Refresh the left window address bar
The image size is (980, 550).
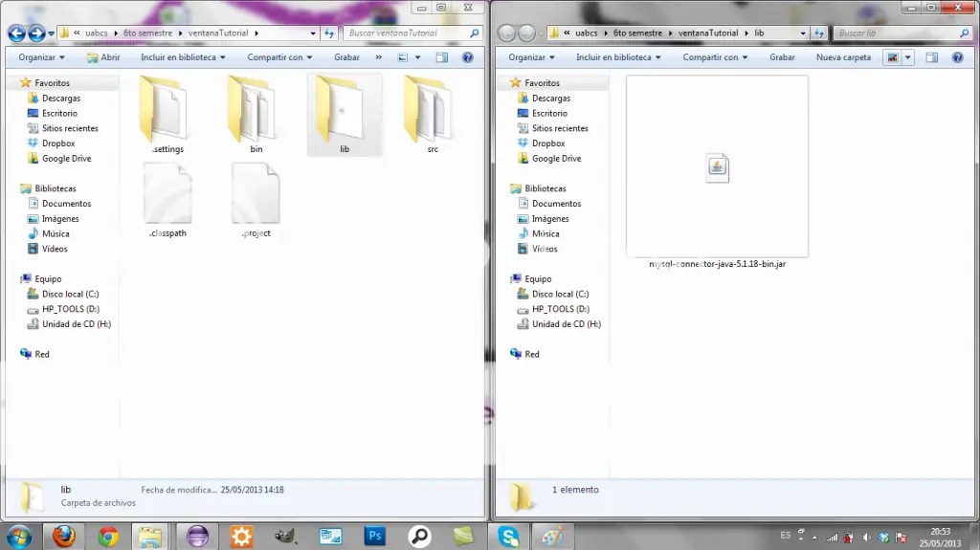click(x=329, y=33)
